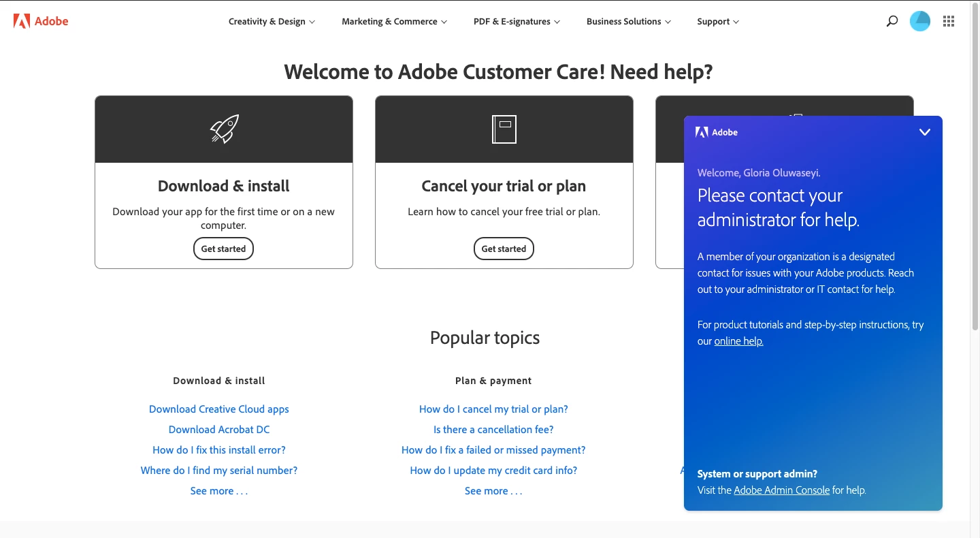Open the Download Creative Cloud apps link

pos(219,409)
